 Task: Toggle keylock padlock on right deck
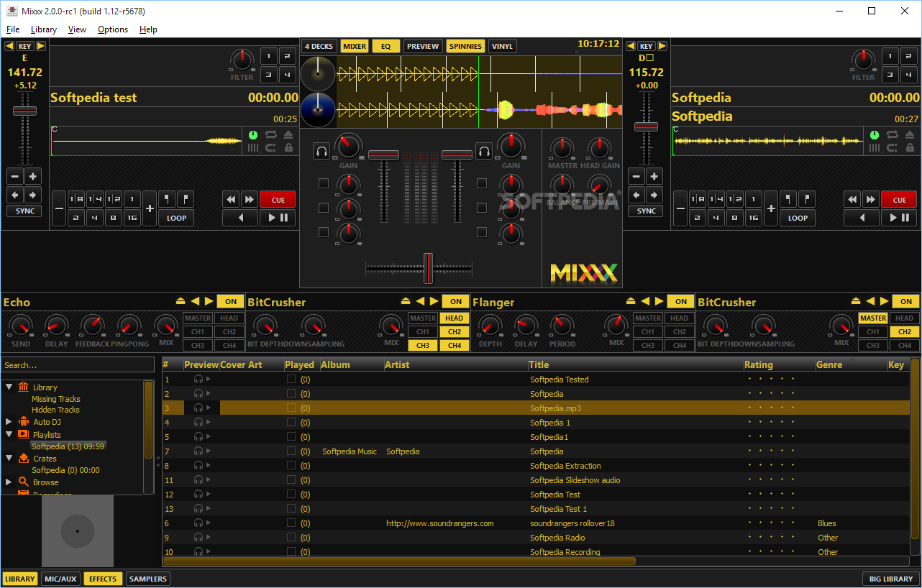910,147
